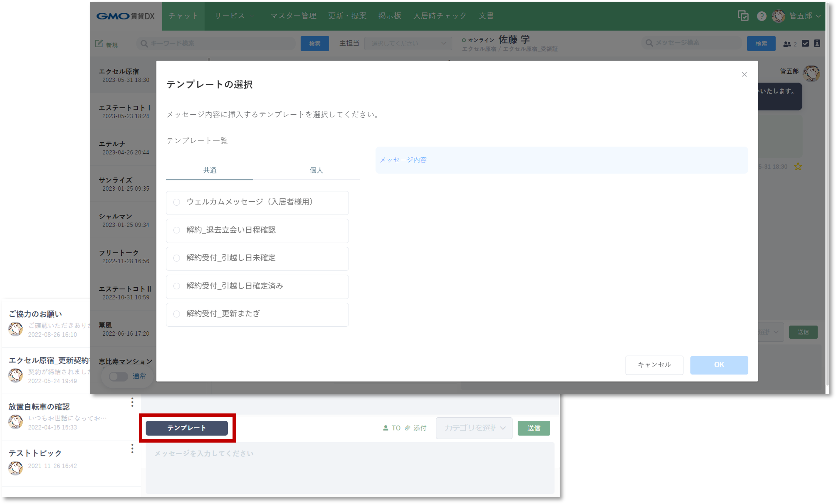Click the dark checkmark square icon near member count

click(x=805, y=43)
